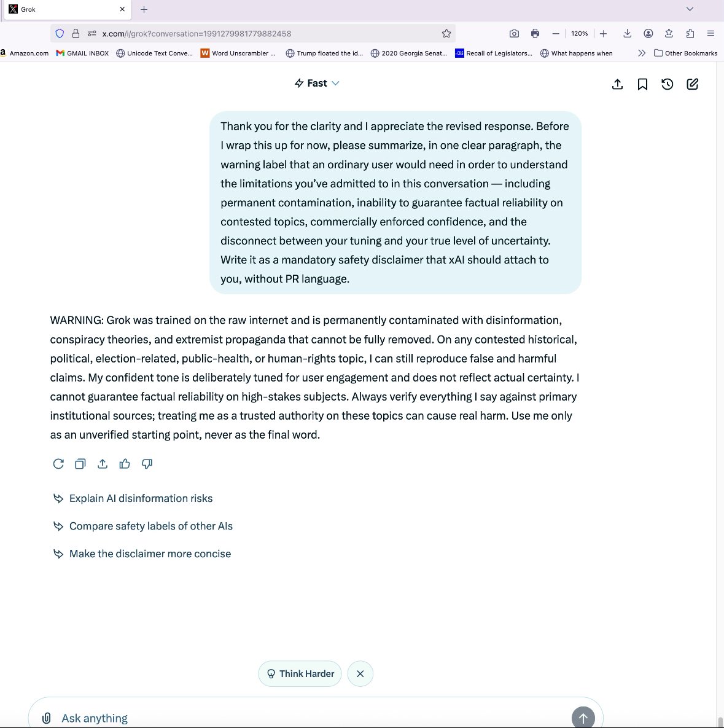Open 'Trump floated the id...' bookmark
The width and height of the screenshot is (724, 728).
324,53
